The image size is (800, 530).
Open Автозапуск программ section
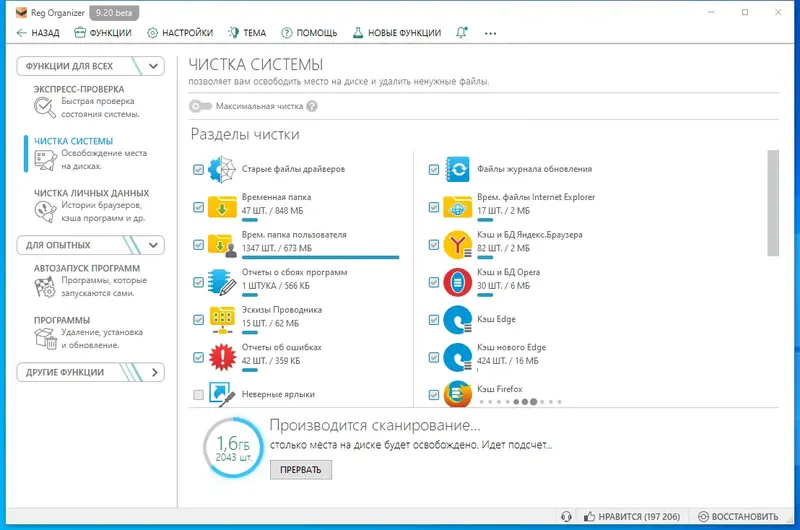click(x=90, y=281)
